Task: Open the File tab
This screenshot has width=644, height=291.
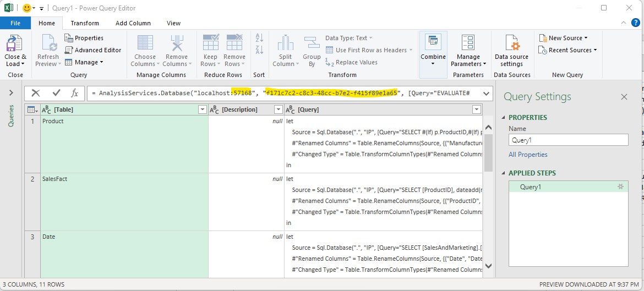Action: coord(15,23)
